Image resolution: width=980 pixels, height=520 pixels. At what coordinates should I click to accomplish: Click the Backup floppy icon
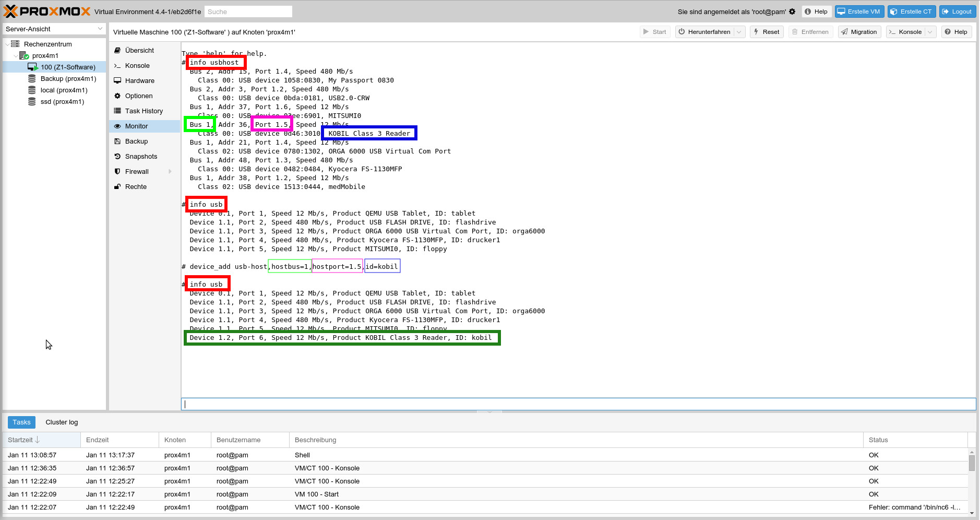pos(117,141)
